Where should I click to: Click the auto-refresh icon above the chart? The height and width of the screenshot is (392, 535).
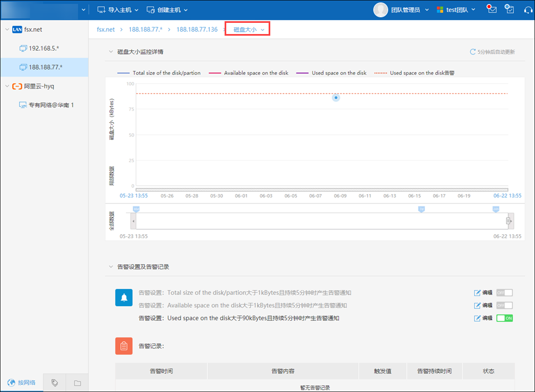pos(473,52)
